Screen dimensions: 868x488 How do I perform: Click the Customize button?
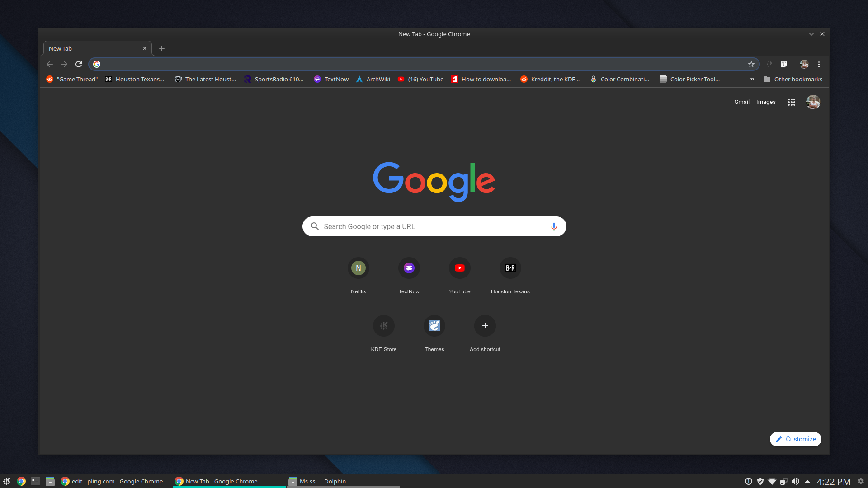tap(796, 439)
